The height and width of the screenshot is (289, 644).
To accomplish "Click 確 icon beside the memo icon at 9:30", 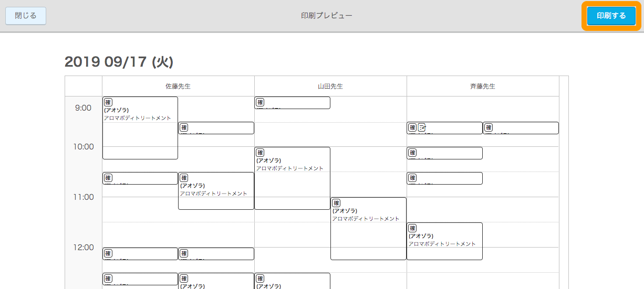I will (x=412, y=127).
